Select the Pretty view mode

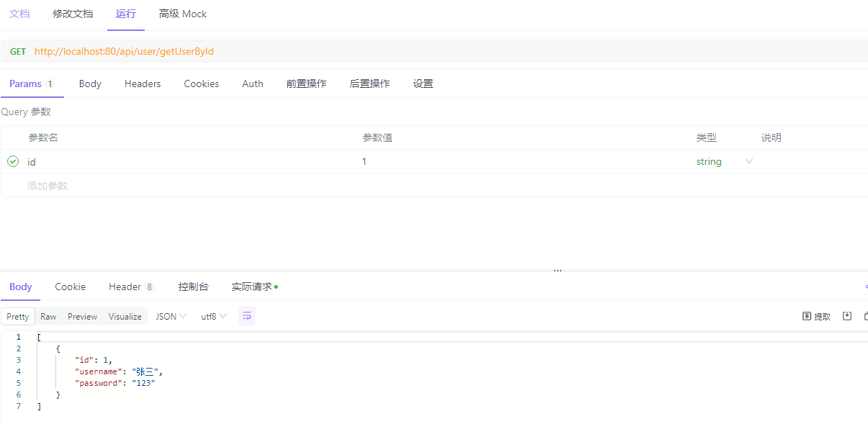(x=18, y=316)
